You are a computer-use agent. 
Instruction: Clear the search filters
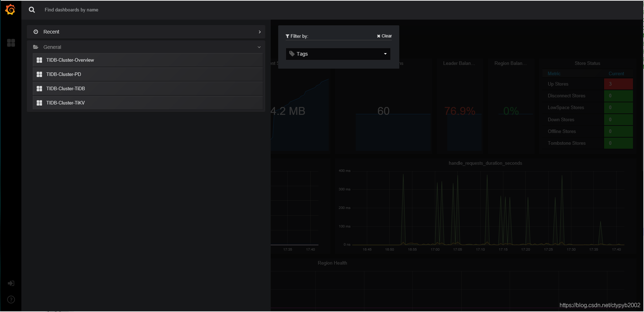[384, 36]
